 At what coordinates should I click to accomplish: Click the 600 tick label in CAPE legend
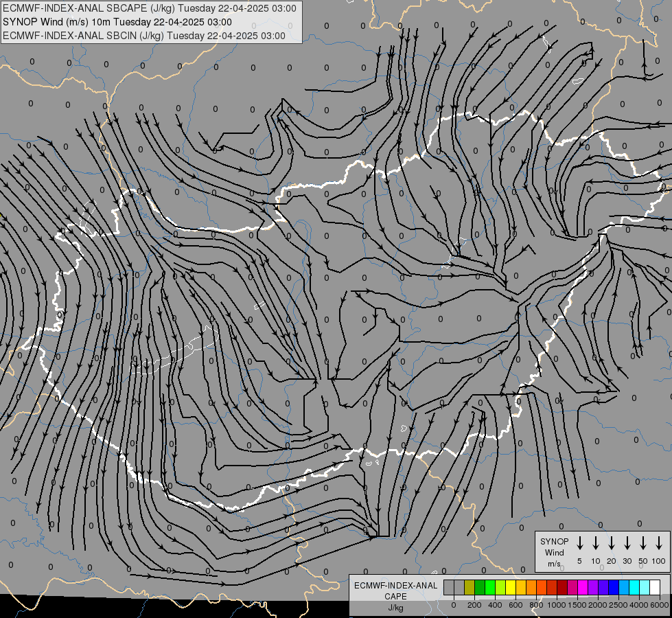click(x=515, y=605)
